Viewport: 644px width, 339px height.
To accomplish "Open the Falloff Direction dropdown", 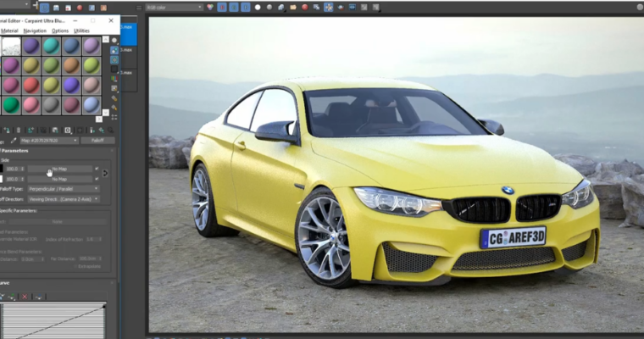I will 64,199.
